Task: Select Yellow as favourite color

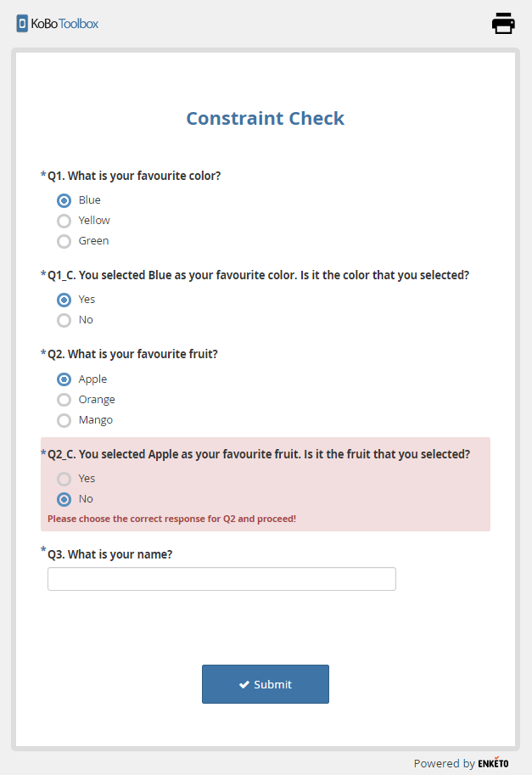Action: (x=64, y=222)
